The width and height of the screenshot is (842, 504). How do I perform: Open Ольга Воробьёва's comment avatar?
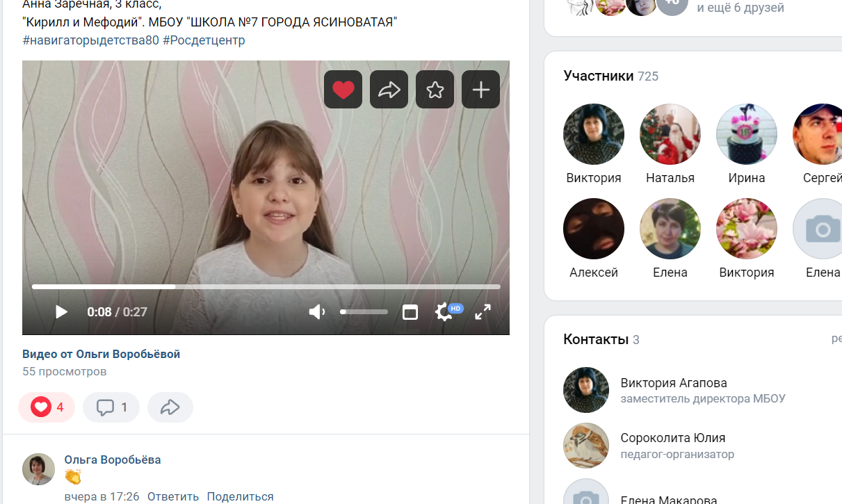tap(38, 469)
